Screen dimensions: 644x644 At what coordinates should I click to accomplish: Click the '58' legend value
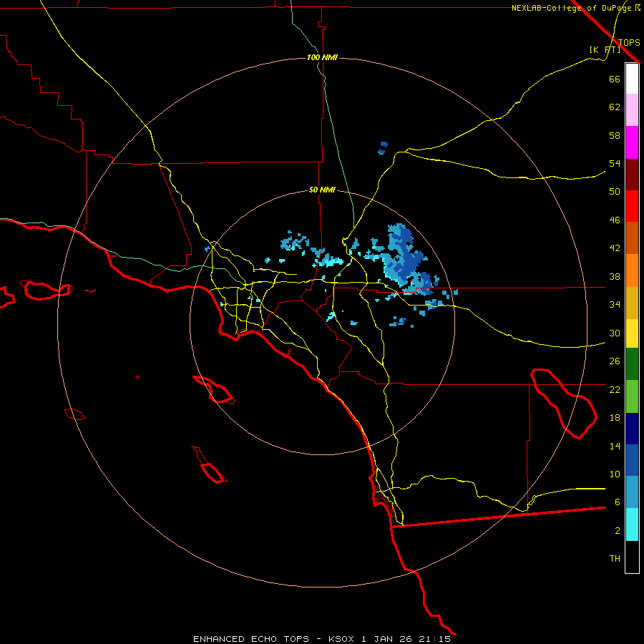coord(615,135)
